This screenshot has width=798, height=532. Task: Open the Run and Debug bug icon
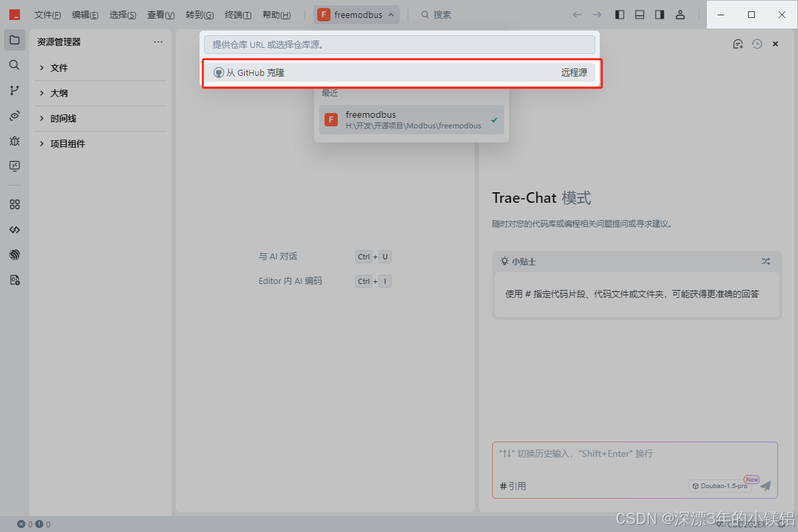point(15,141)
